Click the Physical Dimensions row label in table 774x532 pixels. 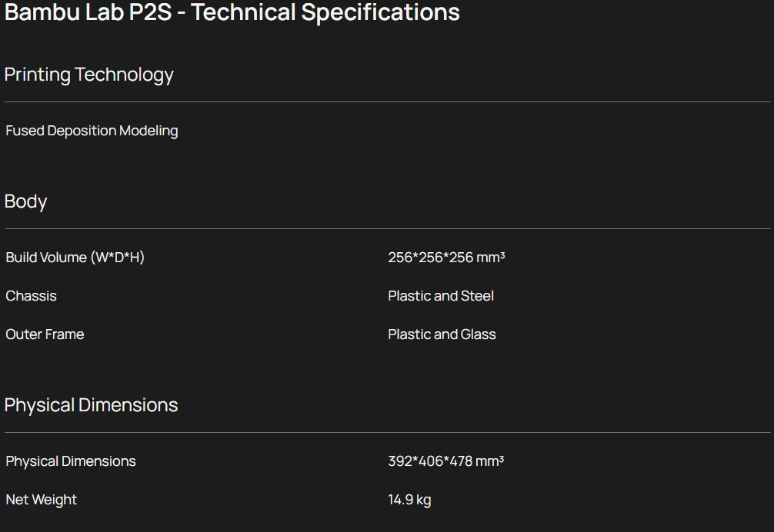tap(71, 461)
